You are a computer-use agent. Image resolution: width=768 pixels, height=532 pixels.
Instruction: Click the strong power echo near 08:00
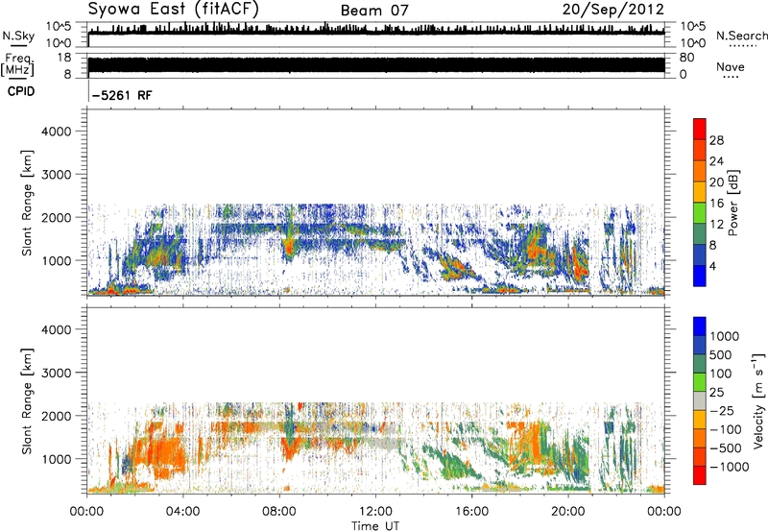pos(290,247)
